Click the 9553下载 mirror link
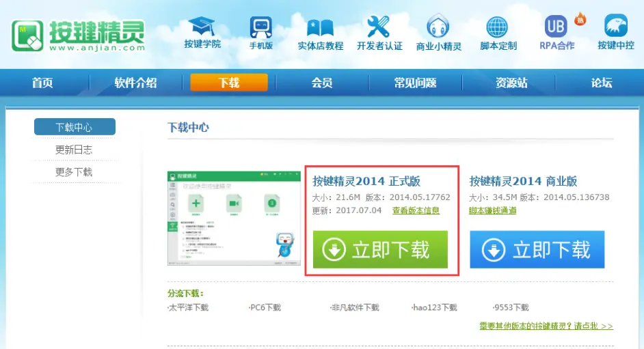Viewport: 644px width, 349px height. (511, 307)
